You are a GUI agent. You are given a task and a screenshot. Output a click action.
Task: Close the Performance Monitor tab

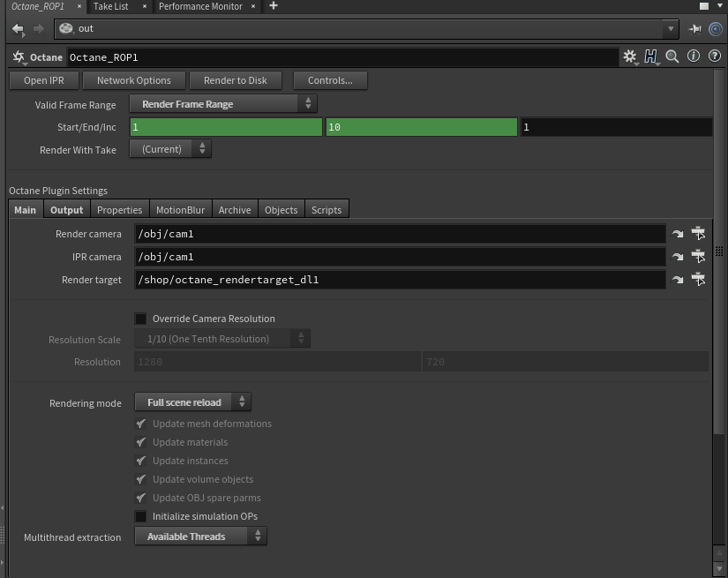[253, 6]
